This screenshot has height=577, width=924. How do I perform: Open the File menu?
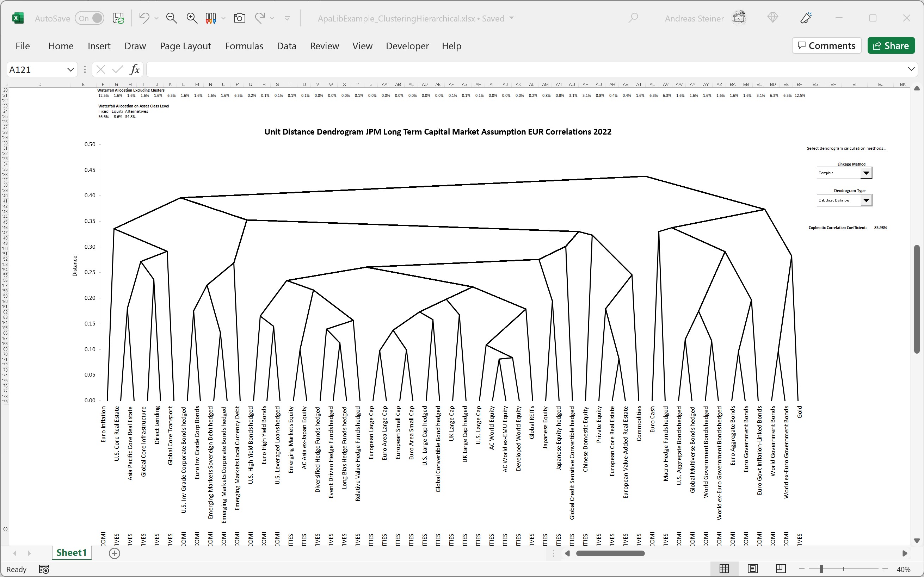tap(23, 46)
